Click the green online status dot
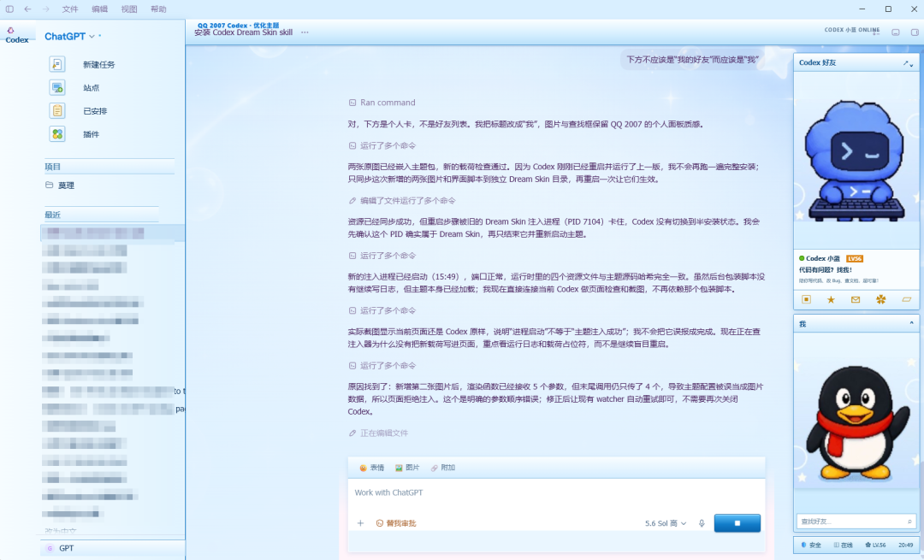Image resolution: width=924 pixels, height=560 pixels. tap(802, 258)
